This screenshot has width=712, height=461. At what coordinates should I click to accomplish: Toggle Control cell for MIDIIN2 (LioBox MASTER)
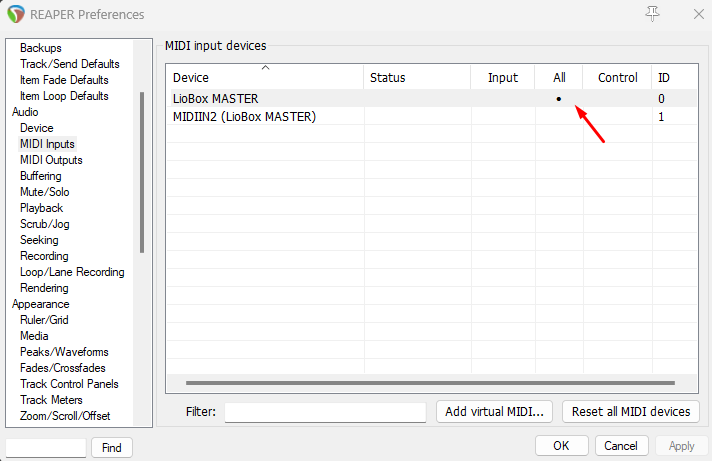click(618, 116)
